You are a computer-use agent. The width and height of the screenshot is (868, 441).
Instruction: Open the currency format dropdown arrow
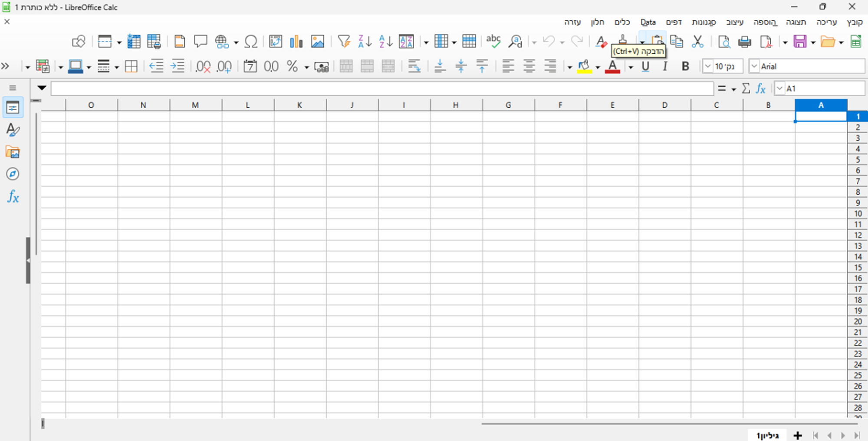click(306, 67)
